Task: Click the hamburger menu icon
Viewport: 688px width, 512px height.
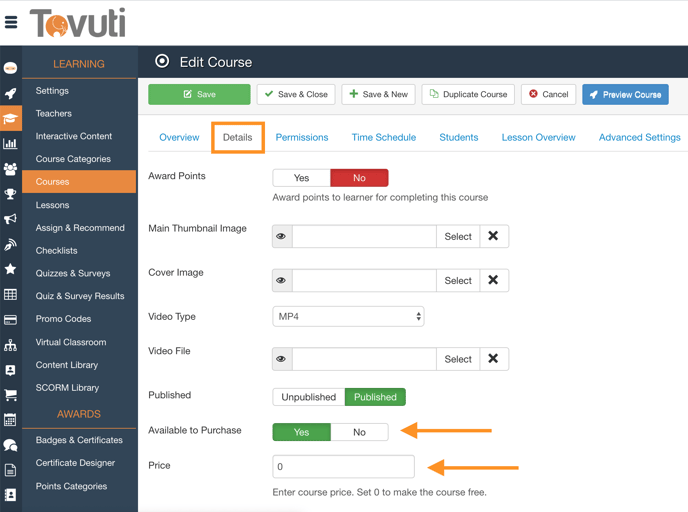Action: 11,22
